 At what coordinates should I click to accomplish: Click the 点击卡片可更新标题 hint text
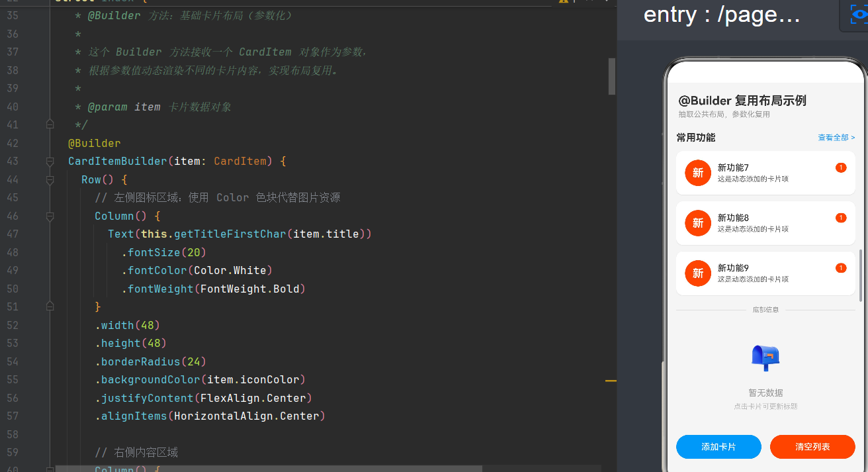pyautogui.click(x=765, y=406)
